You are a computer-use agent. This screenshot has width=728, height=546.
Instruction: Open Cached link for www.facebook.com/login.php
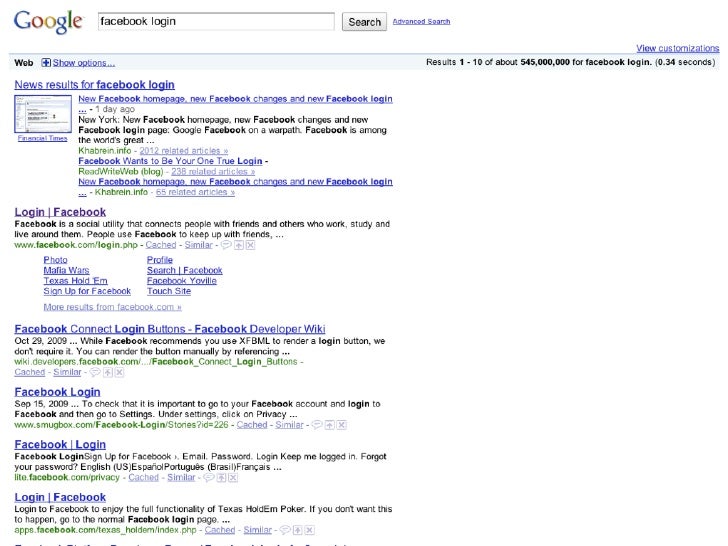tap(161, 245)
